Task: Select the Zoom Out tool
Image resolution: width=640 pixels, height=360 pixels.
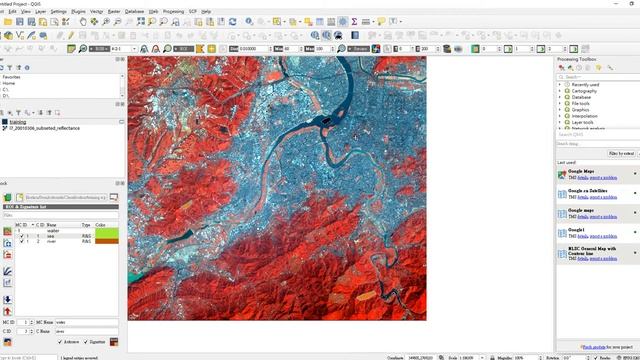Action: [117, 22]
